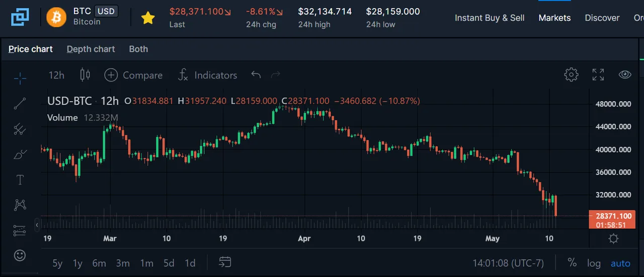Screen dimensions: 644x277
Task: Open chart settings gear
Action: (x=571, y=75)
